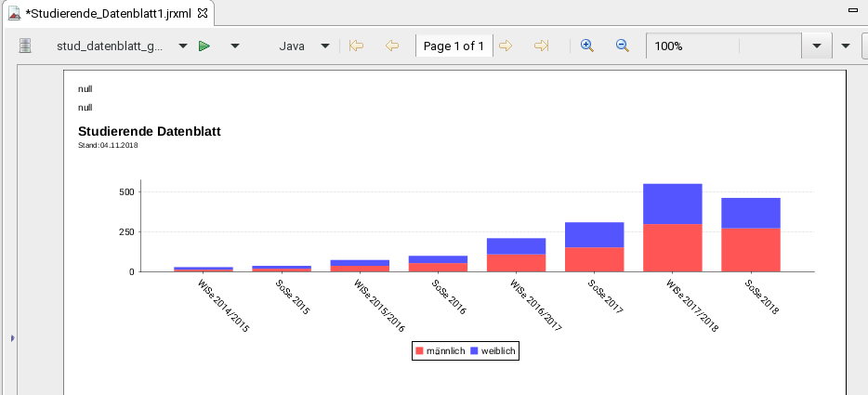Expand the collapsed left side panel arrow
The width and height of the screenshot is (868, 395).
tap(13, 338)
